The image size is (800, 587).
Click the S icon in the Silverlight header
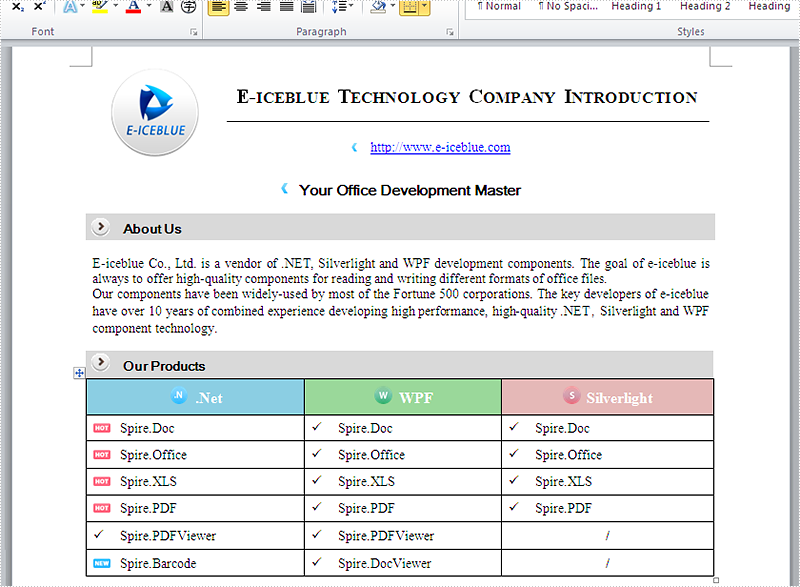(x=571, y=395)
